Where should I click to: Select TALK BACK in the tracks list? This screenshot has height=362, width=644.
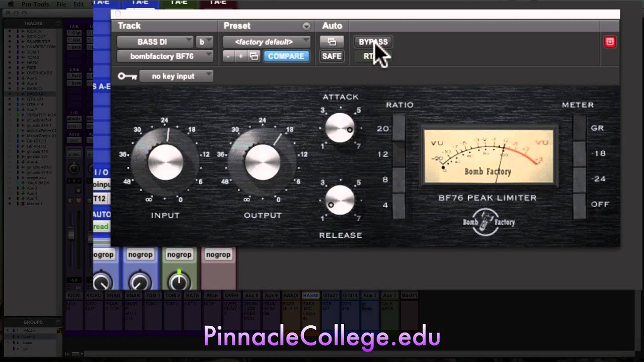(37, 183)
